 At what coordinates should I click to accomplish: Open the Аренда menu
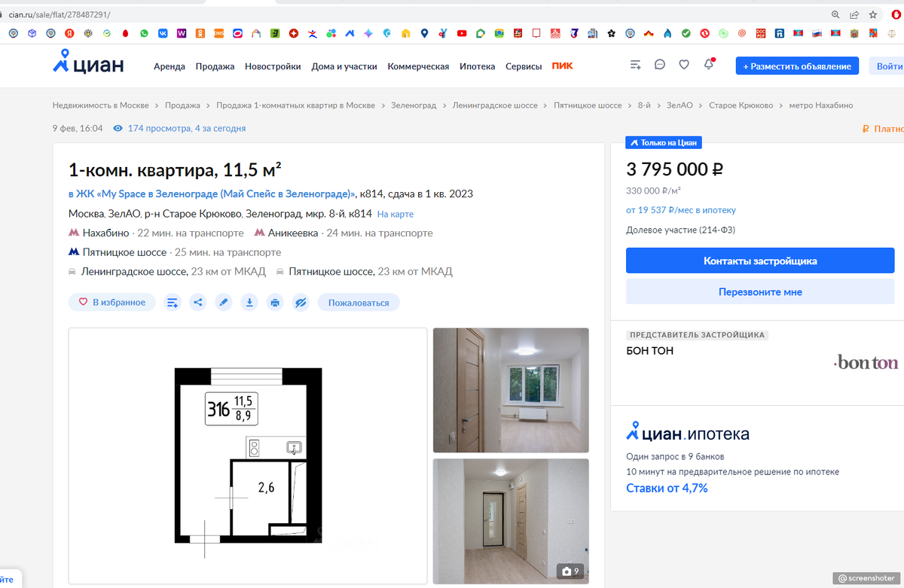(169, 66)
